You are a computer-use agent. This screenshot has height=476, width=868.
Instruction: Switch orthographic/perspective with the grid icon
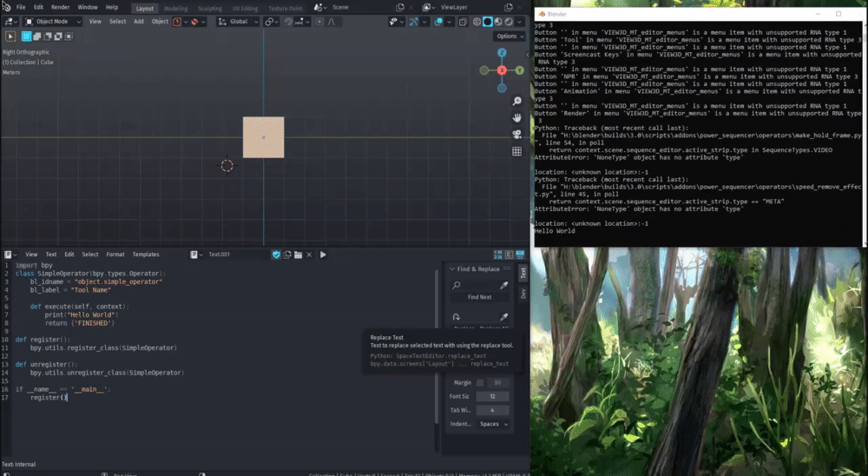click(x=517, y=151)
